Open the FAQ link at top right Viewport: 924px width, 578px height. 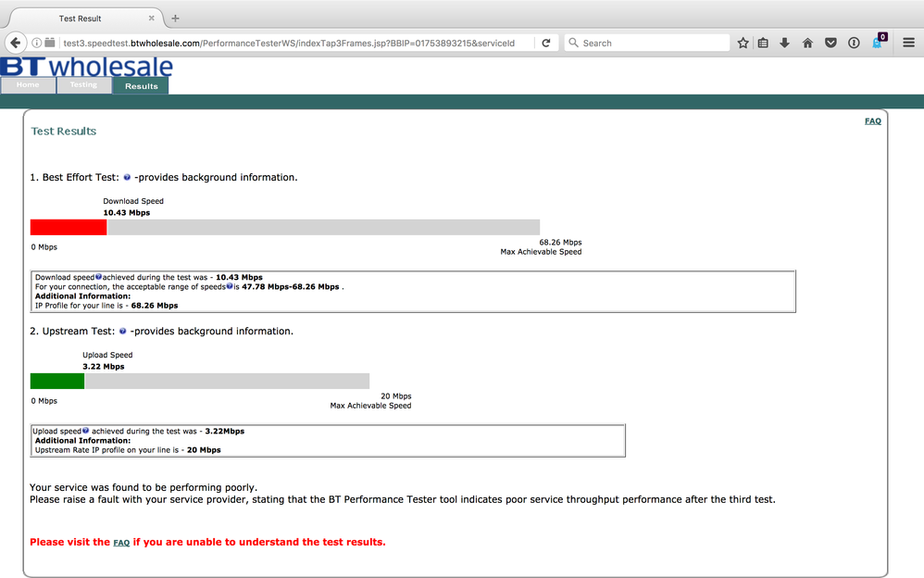click(x=873, y=121)
